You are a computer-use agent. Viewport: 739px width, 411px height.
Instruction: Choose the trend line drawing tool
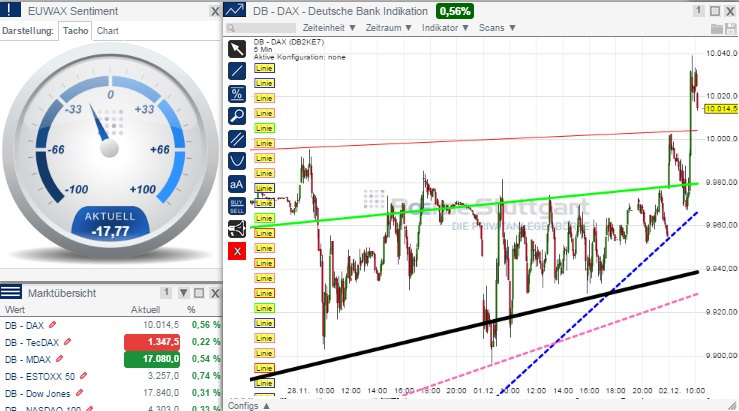point(237,71)
